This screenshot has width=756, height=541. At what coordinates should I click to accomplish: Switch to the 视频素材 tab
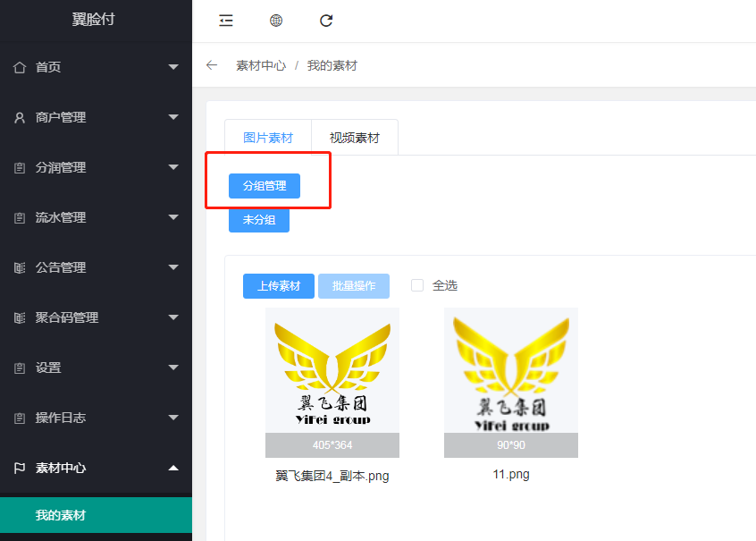point(355,138)
